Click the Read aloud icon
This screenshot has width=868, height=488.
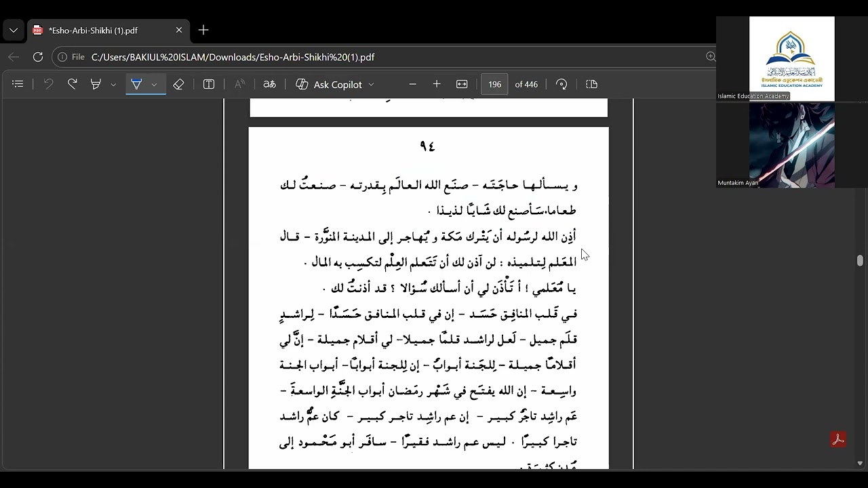coord(239,84)
